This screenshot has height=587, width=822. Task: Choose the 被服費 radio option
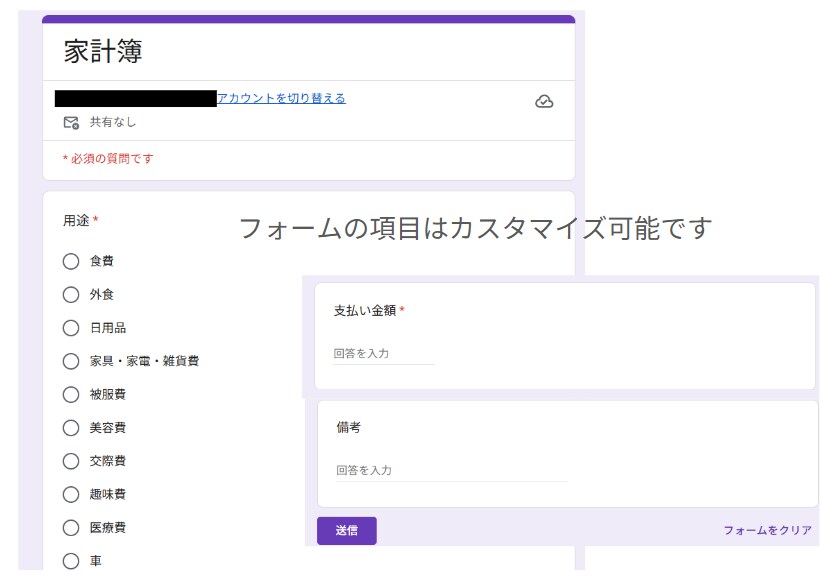coord(71,395)
